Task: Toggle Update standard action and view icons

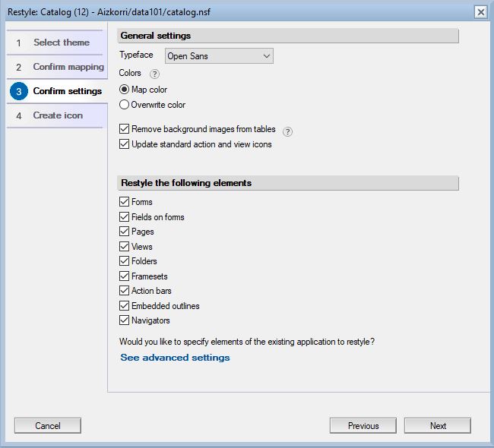Action: (125, 144)
